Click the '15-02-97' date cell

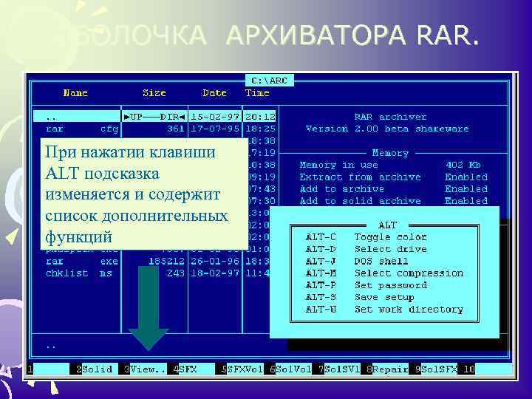[215, 117]
